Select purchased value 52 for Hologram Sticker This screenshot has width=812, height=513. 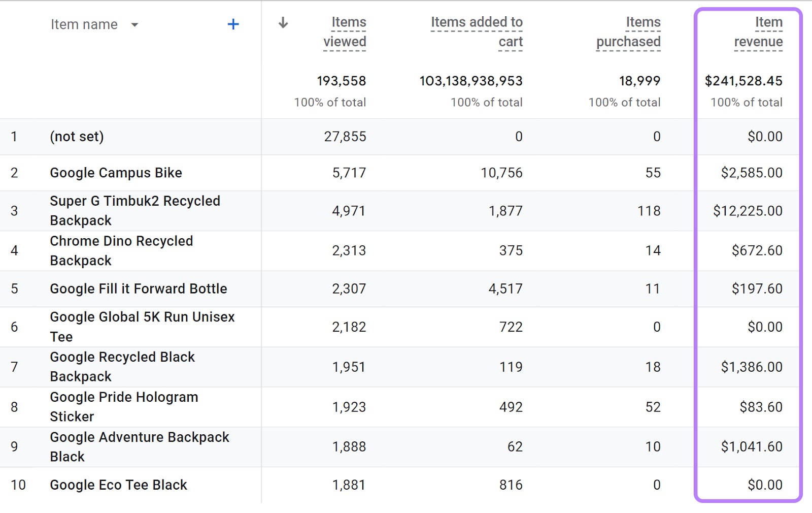[x=653, y=407]
